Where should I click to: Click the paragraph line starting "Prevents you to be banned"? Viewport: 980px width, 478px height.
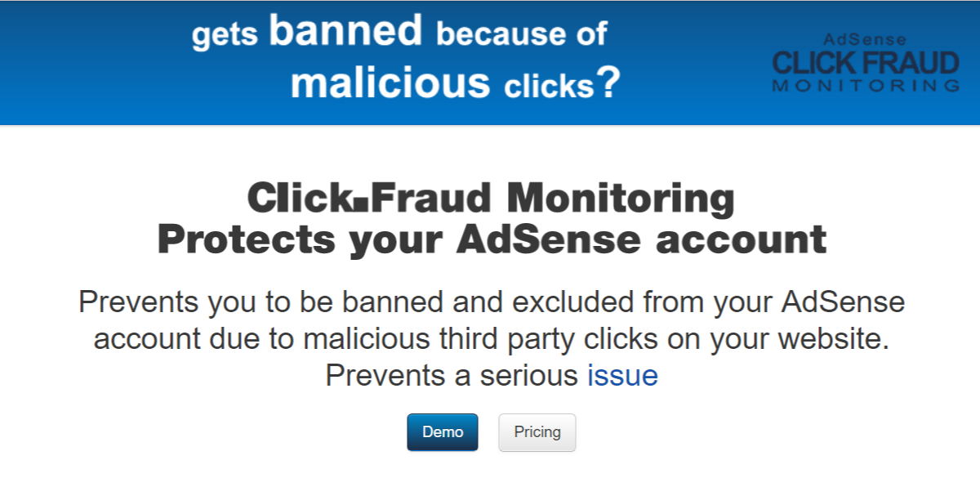point(492,303)
